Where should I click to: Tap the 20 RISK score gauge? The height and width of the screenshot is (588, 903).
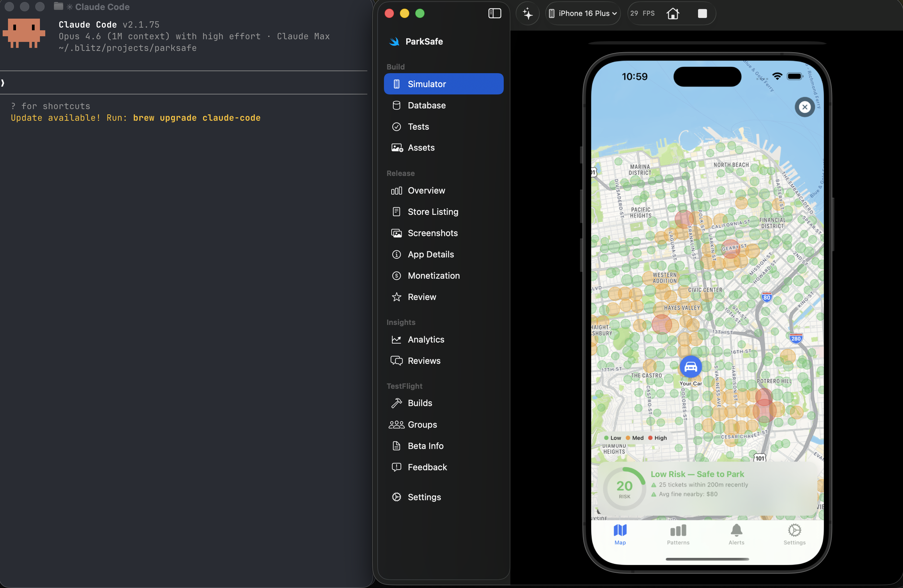coord(624,489)
